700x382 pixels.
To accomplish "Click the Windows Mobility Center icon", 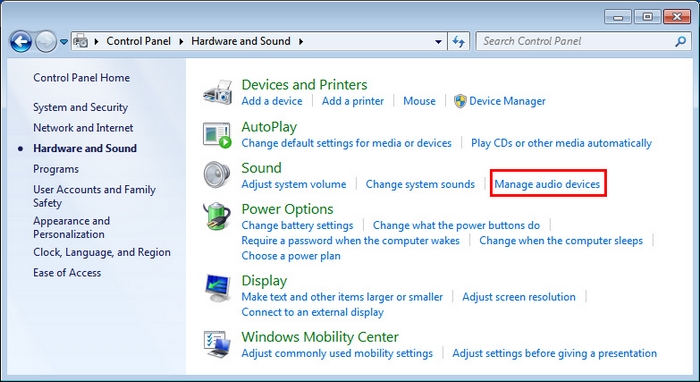I will [217, 344].
